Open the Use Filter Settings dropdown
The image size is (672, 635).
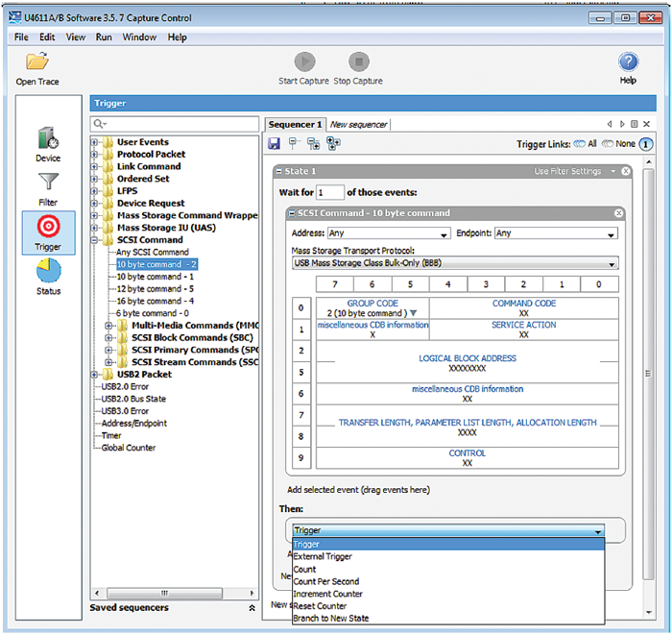[x=612, y=171]
